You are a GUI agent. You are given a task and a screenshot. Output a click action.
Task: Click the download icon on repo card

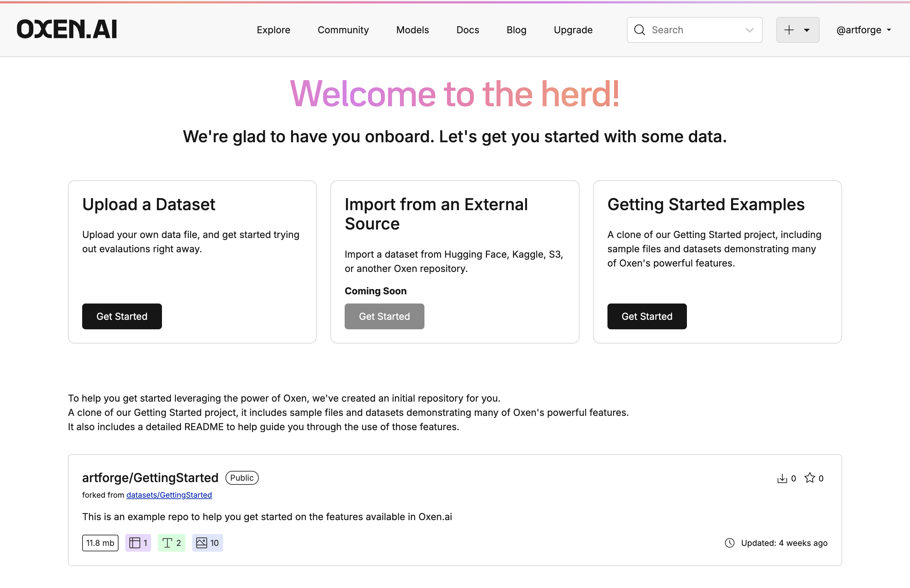pyautogui.click(x=782, y=478)
